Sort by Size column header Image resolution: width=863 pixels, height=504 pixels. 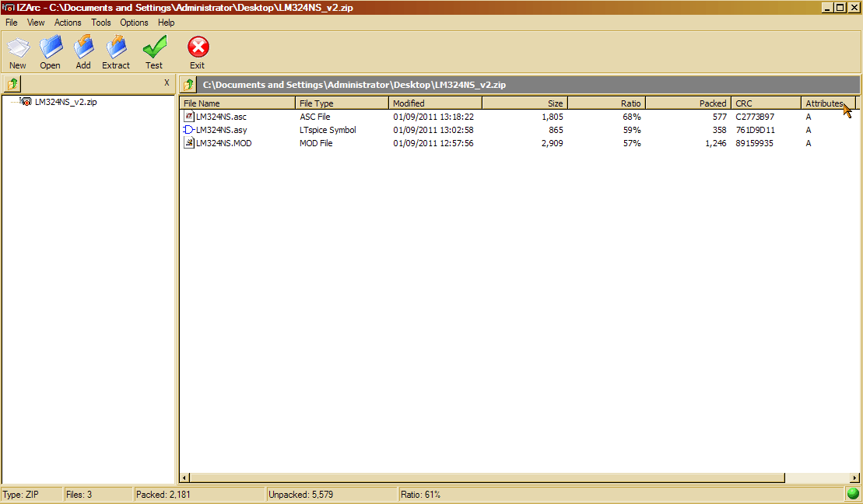pyautogui.click(x=525, y=103)
